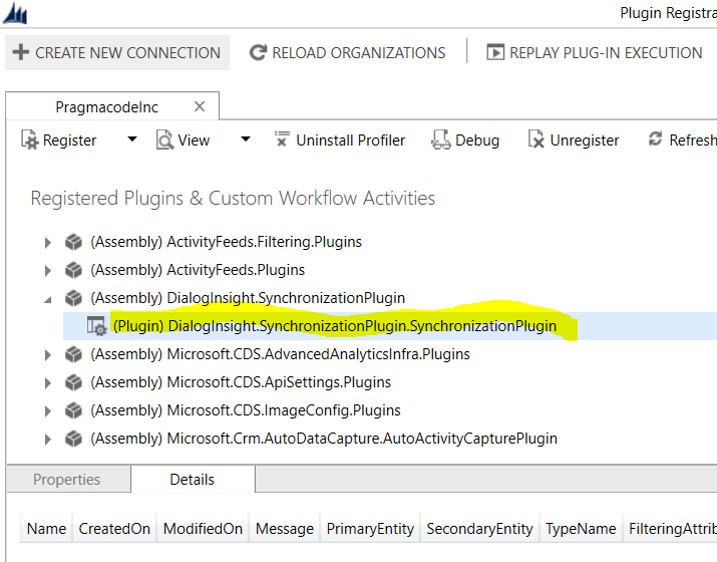The image size is (717, 562).
Task: Click the AdvancedAnalyticsInfra.Plugins assembly cube icon
Action: click(x=73, y=354)
